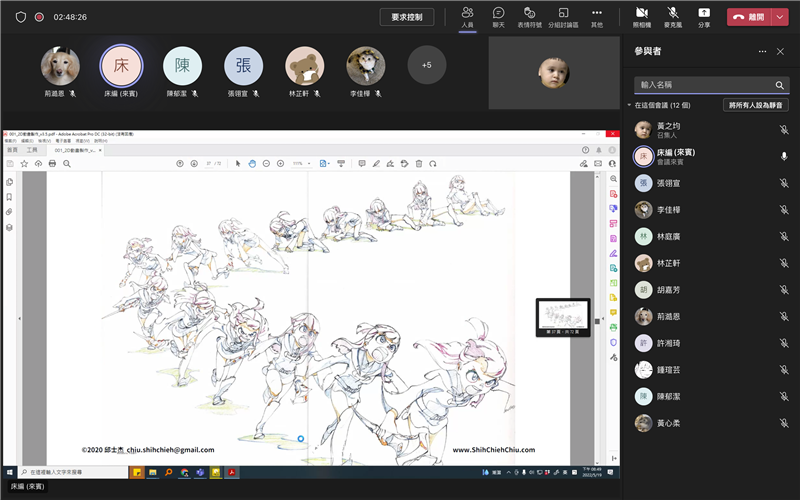Click the shield security icon

tap(20, 17)
